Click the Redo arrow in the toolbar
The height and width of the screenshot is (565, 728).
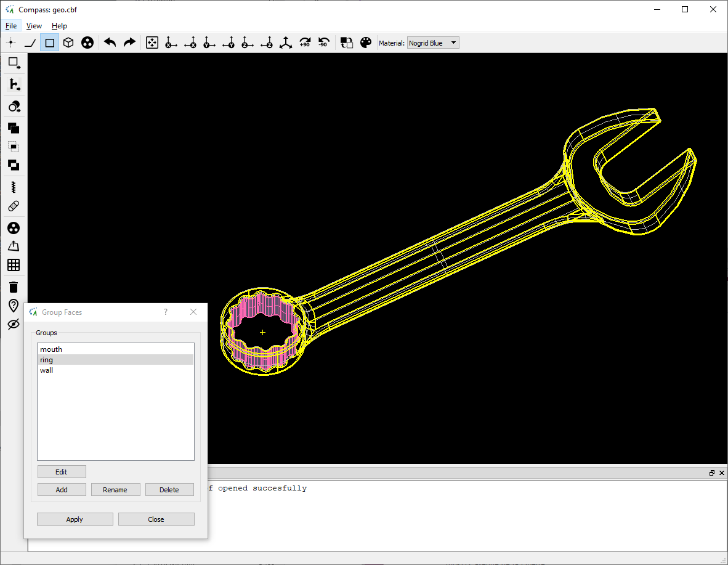(x=129, y=42)
